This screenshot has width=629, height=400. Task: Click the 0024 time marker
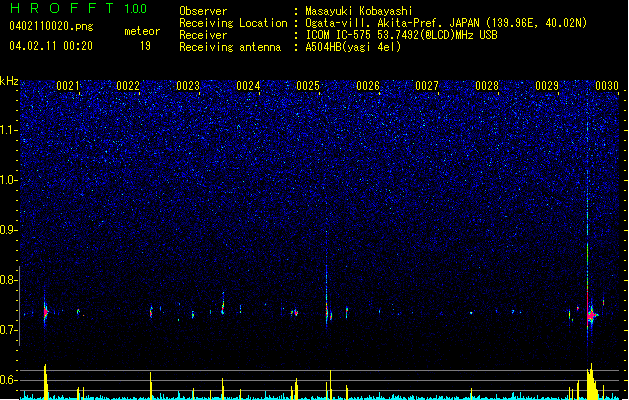(x=248, y=86)
